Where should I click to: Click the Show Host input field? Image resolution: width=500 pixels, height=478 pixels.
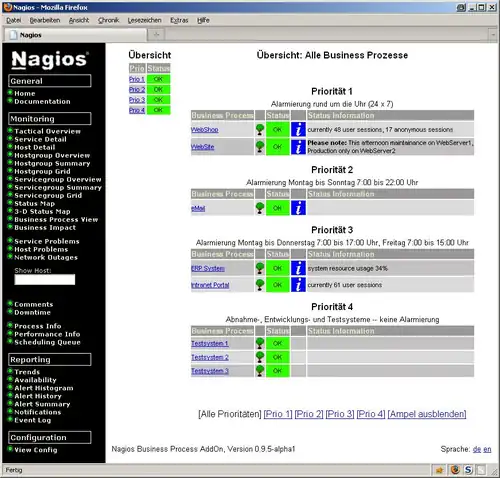(45, 279)
